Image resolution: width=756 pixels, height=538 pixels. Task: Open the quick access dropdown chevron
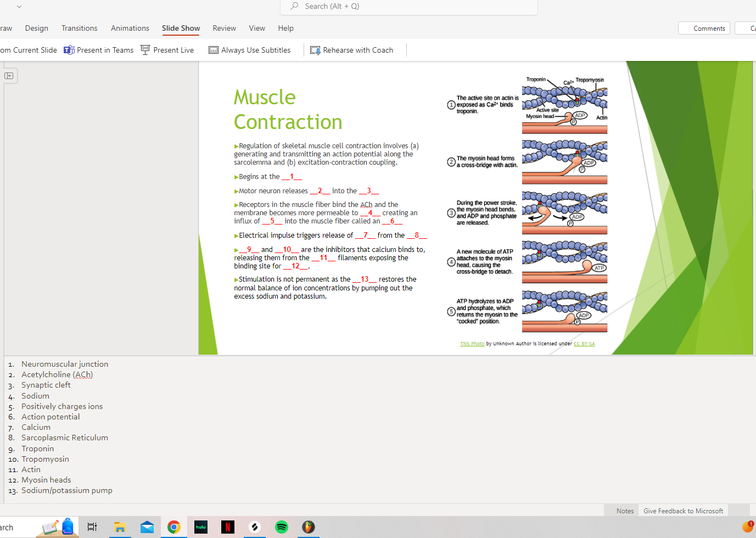19,7
